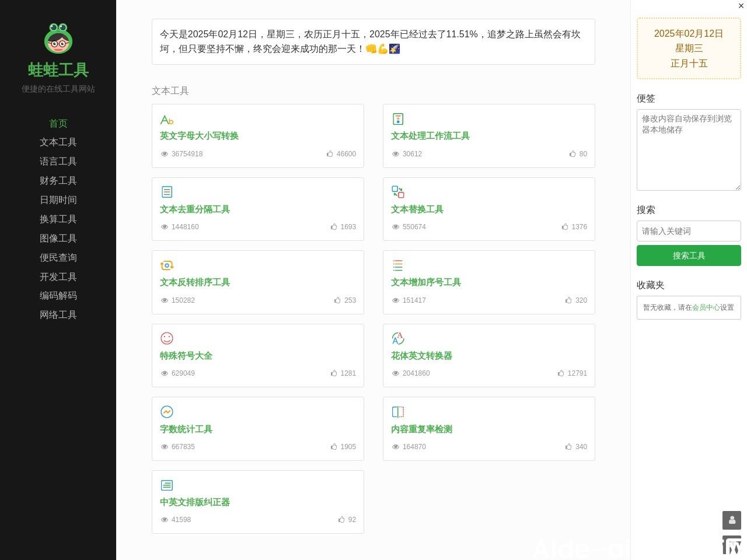The height and width of the screenshot is (560, 747).
Task: Click the frog logo icon
Action: pos(58,38)
